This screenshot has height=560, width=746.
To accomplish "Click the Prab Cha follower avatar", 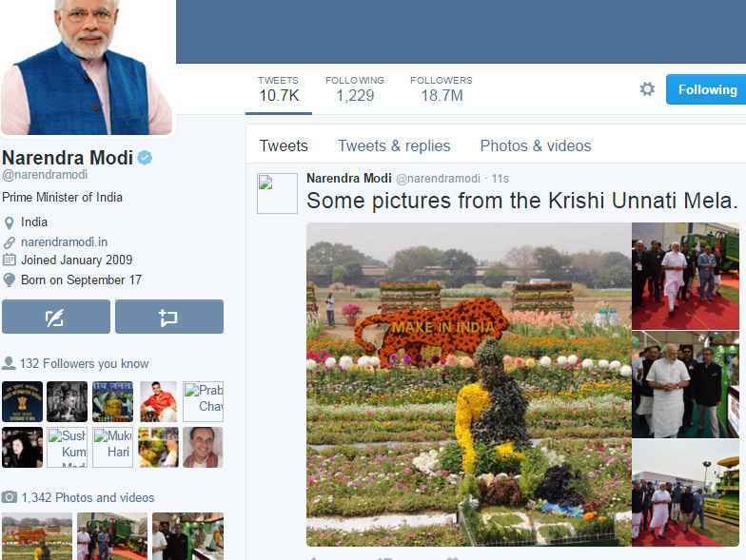I will pos(204,401).
